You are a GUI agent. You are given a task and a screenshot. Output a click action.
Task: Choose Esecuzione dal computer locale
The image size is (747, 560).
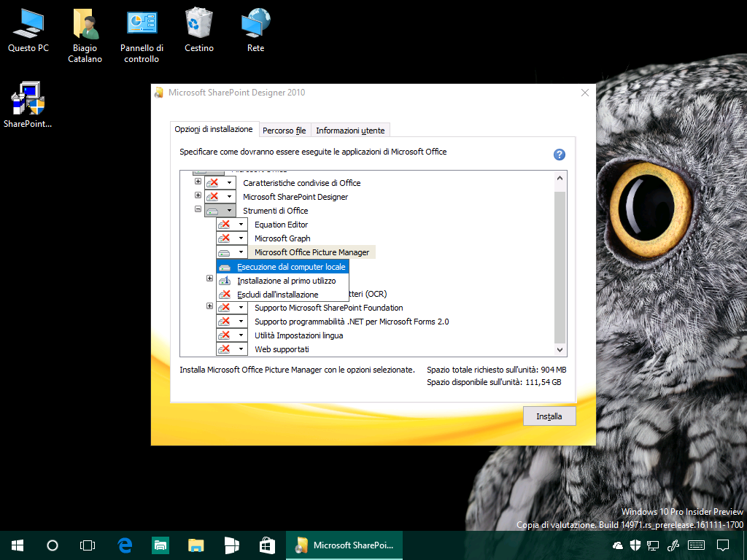pos(283,267)
